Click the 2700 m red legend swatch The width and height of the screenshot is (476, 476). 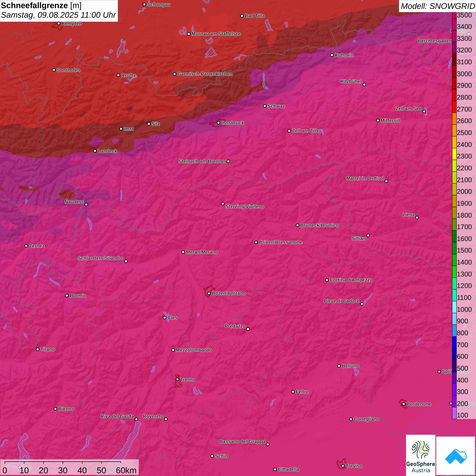(454, 107)
